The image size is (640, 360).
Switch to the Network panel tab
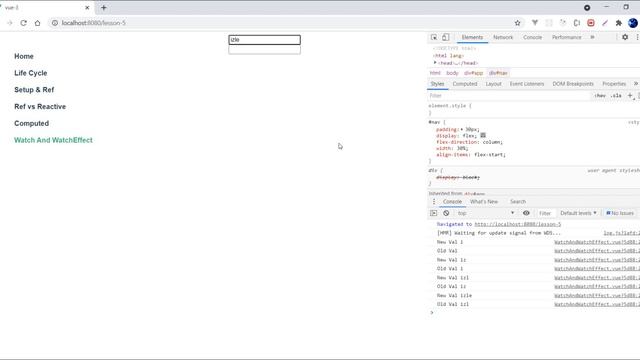point(503,37)
